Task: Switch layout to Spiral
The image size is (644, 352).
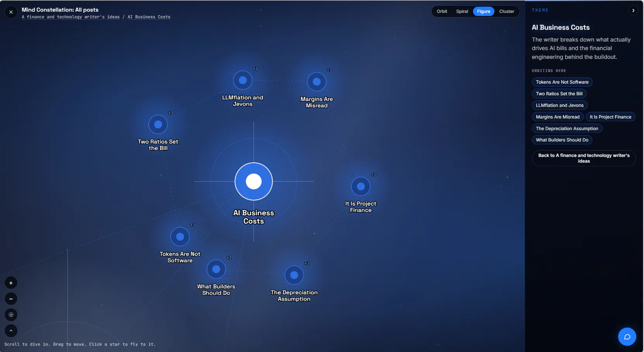Action: pos(462,12)
